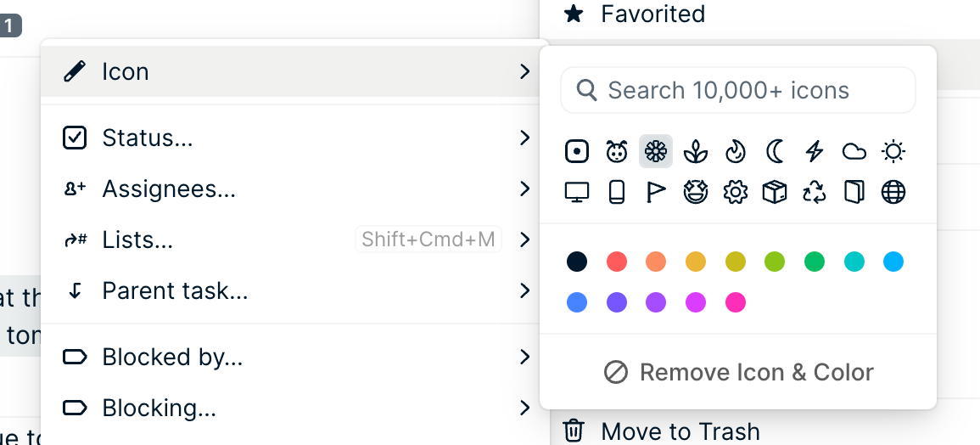The image size is (980, 445).
Task: Open the Lists menu entry
Action: tap(137, 240)
